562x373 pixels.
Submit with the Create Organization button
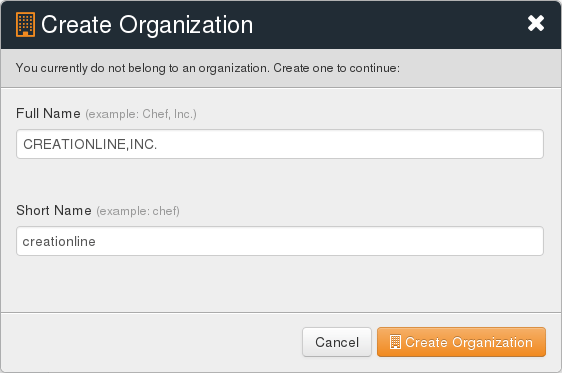[461, 342]
